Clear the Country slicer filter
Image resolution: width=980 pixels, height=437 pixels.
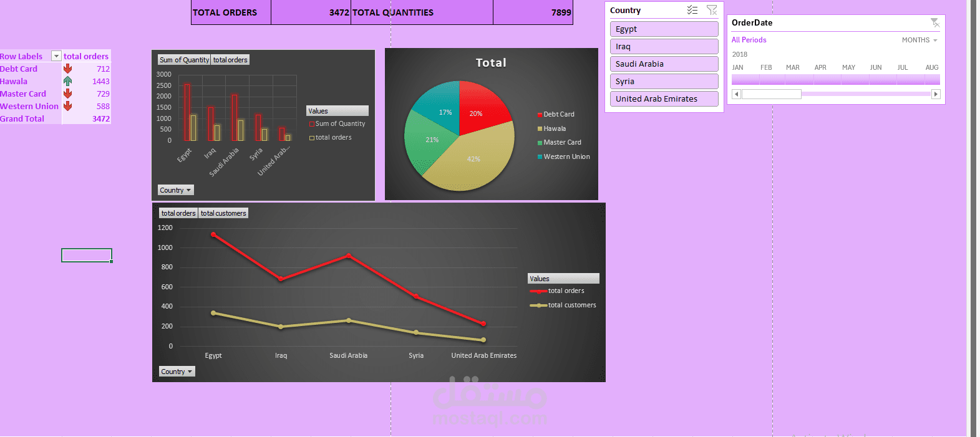click(x=712, y=10)
